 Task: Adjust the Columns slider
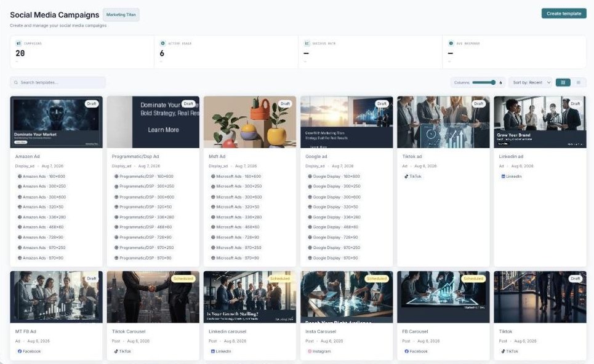484,82
